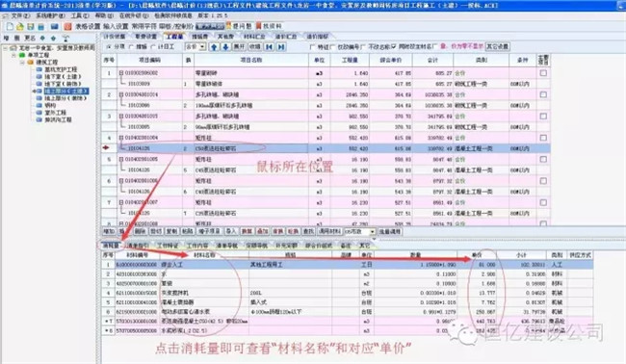Viewport: 626px width, 364px height.
Task: Jump to first record icon
Action: tap(269, 46)
